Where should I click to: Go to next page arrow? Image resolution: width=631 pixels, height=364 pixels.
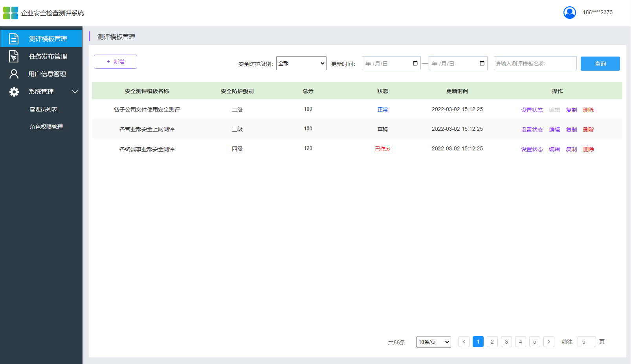(549, 342)
